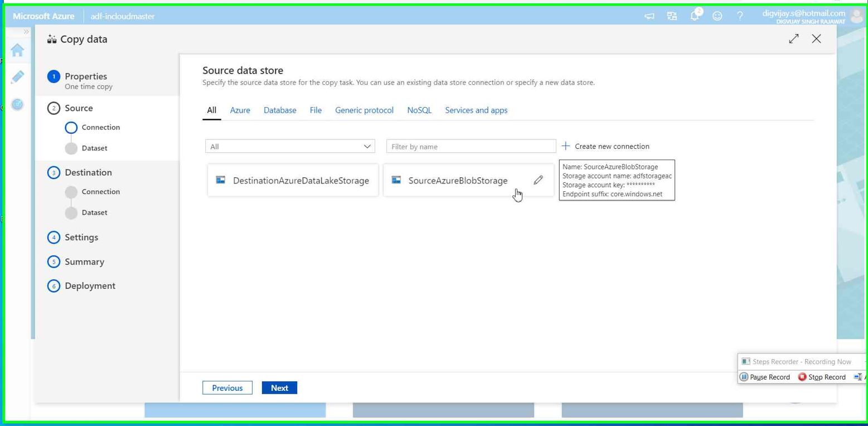Viewport: 868px width, 426px height.
Task: Click the plus icon for new connection
Action: tap(566, 146)
